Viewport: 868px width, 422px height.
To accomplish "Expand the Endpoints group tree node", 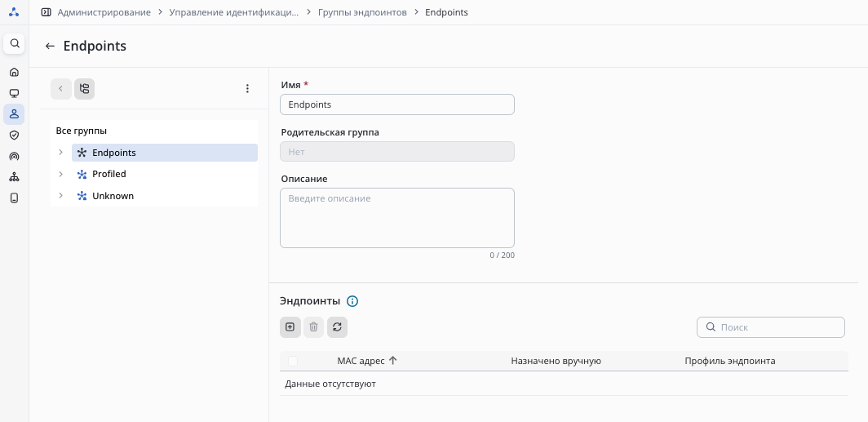I will pos(60,153).
